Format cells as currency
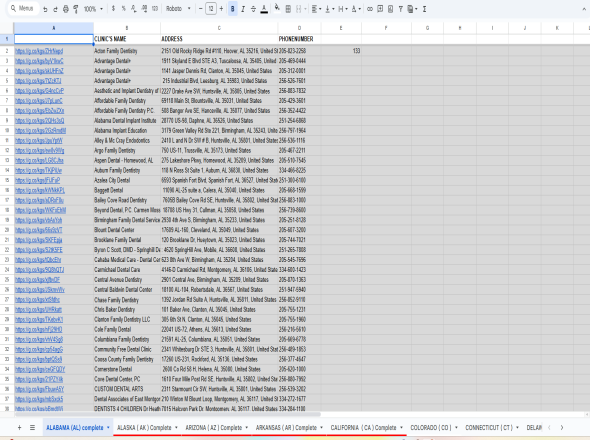 coord(113,9)
